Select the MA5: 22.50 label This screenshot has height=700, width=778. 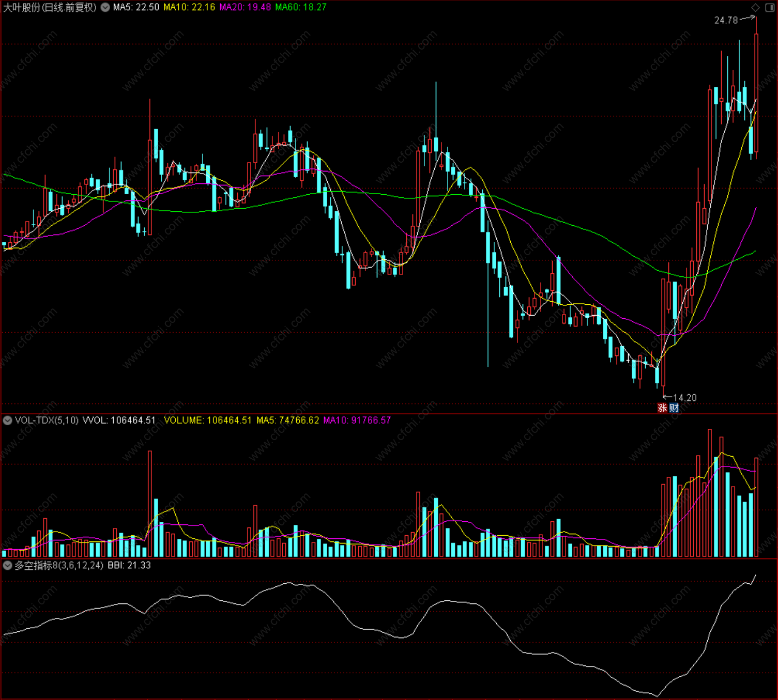pyautogui.click(x=136, y=7)
